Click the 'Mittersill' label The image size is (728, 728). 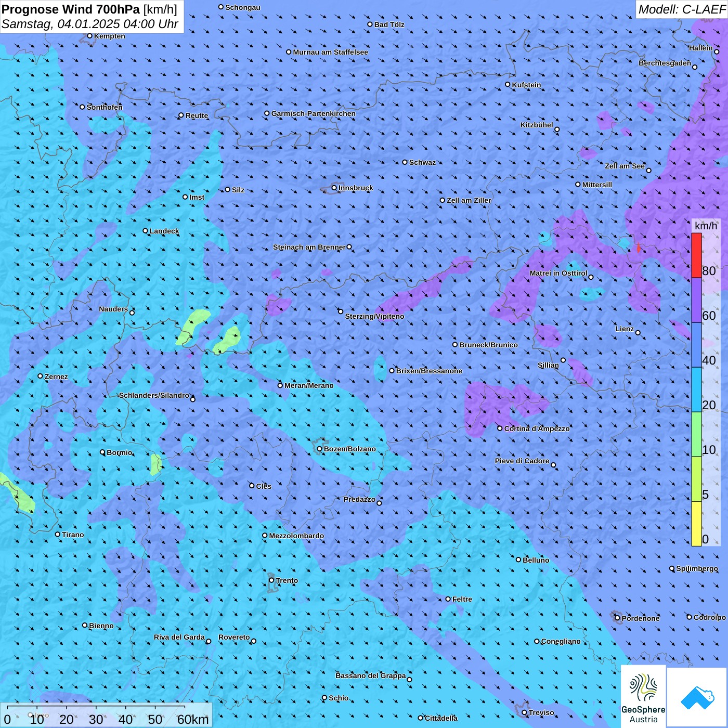click(597, 185)
